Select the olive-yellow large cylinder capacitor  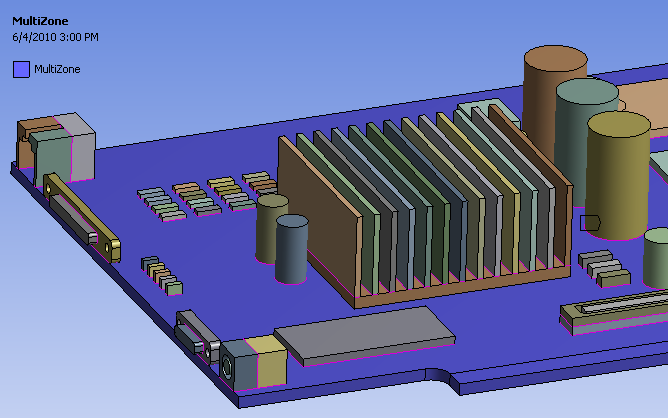click(618, 175)
